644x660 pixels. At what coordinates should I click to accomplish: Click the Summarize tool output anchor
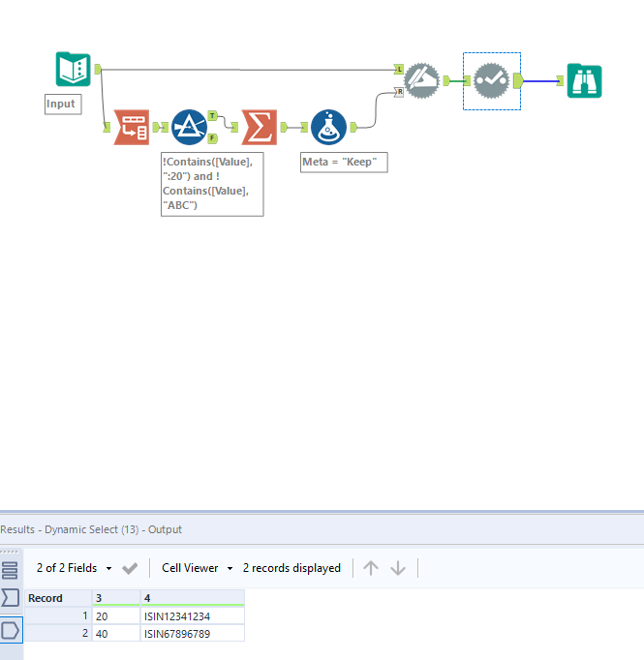(284, 127)
